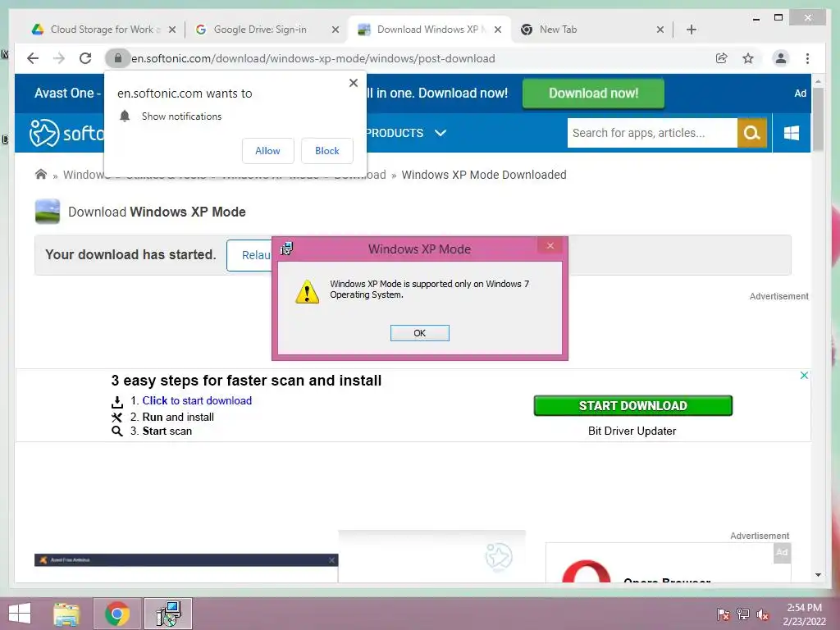Click the address bar URL

pos(313,58)
